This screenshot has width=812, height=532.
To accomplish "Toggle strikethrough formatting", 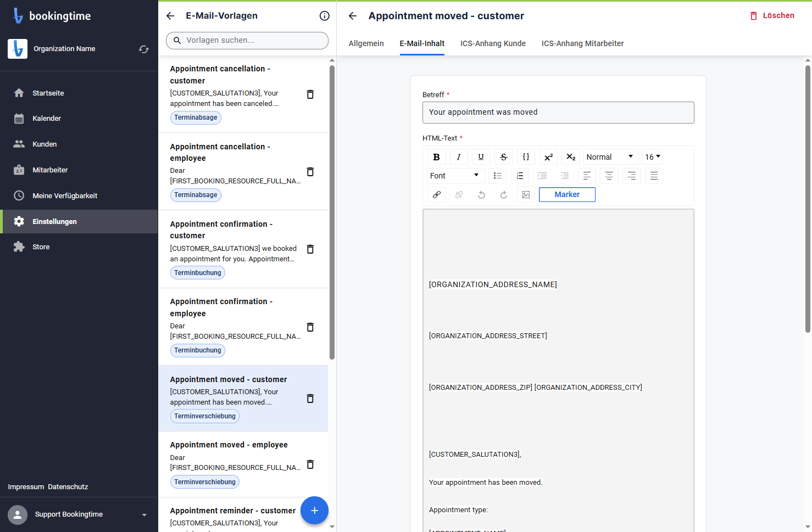I will 504,157.
